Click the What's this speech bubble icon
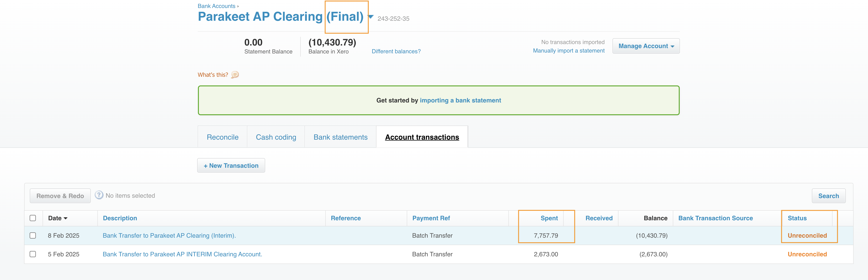This screenshot has height=280, width=868. [235, 75]
